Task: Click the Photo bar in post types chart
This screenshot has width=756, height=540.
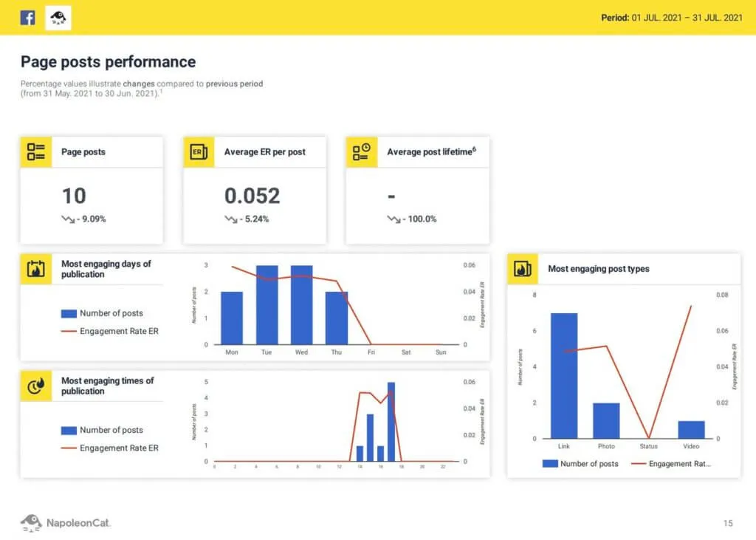Action: (x=606, y=420)
